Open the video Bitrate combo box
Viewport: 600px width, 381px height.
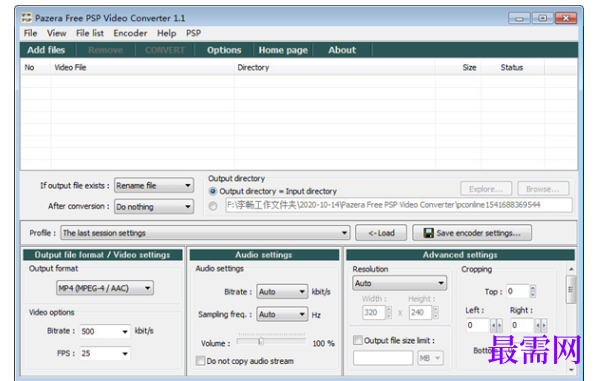click(105, 331)
